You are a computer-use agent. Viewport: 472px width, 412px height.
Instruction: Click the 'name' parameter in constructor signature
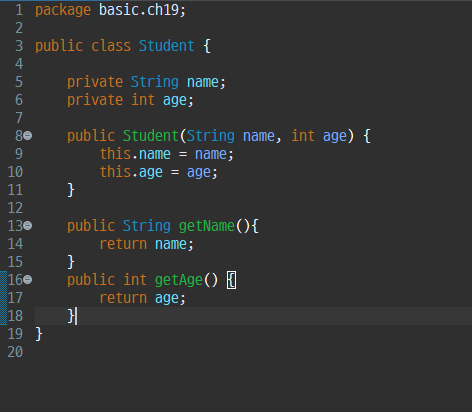(x=259, y=136)
